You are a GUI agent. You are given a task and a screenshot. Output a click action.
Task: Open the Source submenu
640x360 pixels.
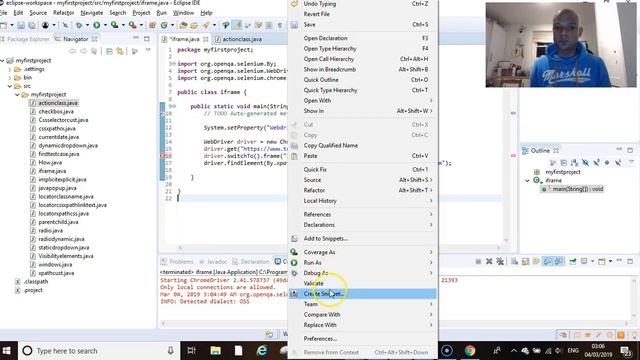pos(362,180)
